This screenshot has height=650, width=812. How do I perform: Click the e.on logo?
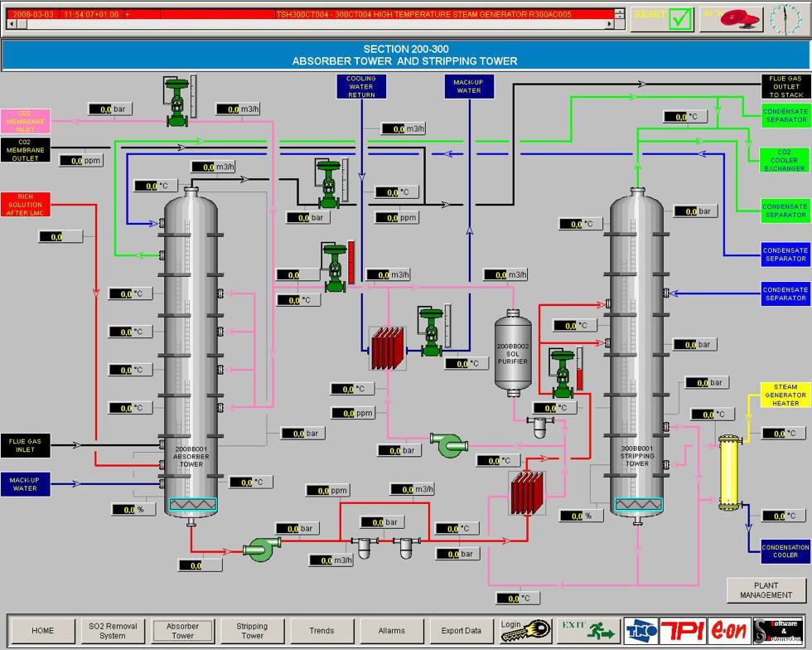coord(729,631)
